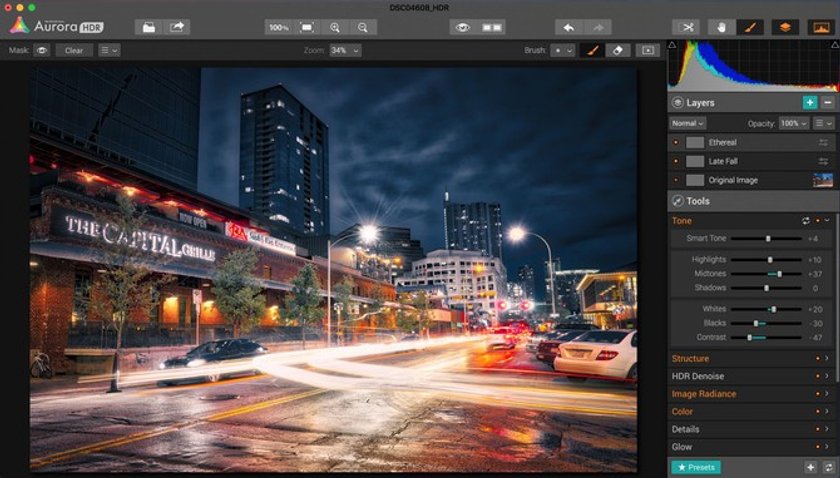The height and width of the screenshot is (478, 840).
Task: Redo with the right curved arrow
Action: tap(597, 27)
